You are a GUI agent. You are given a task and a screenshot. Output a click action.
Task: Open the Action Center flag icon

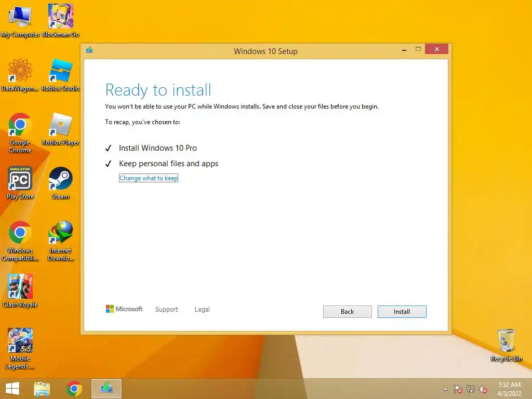(458, 389)
